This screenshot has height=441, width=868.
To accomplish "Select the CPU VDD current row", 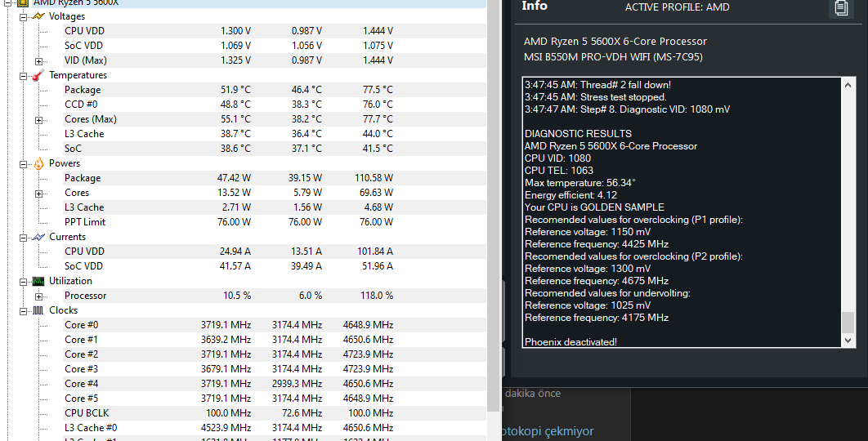I will coord(274,252).
